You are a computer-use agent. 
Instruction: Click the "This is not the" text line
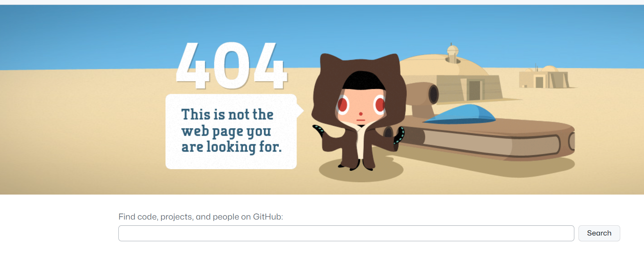(227, 114)
